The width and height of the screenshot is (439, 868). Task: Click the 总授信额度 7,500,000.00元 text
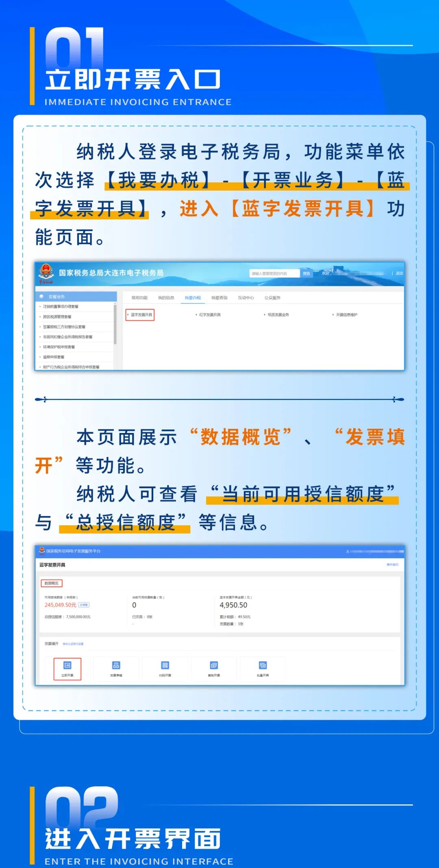pyautogui.click(x=67, y=617)
